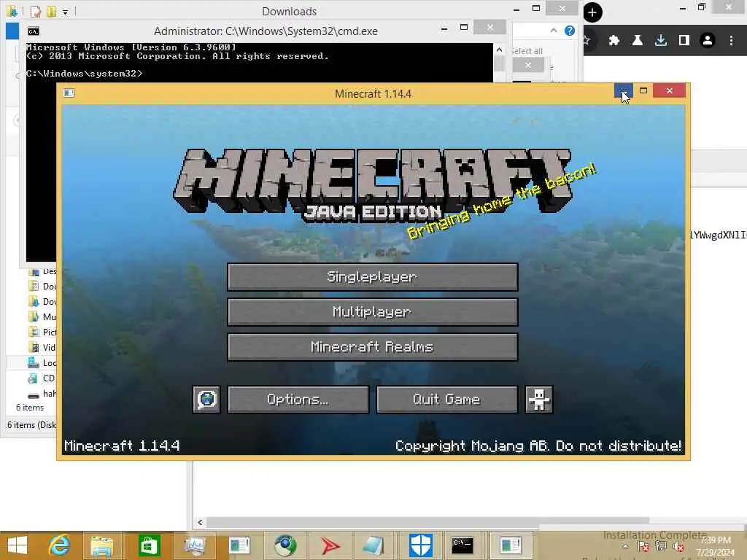
Task: Open the Multiplayer menu
Action: pos(373,312)
